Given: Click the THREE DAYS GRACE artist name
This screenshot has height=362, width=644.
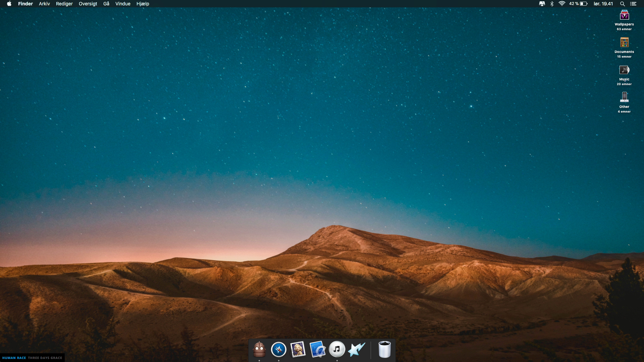Looking at the screenshot, I should point(45,358).
